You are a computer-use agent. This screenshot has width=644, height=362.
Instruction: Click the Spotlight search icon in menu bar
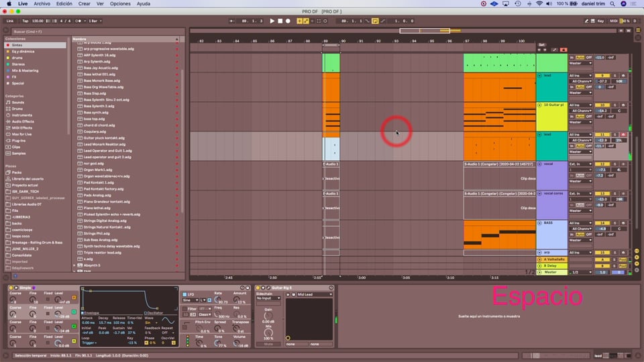pos(612,4)
